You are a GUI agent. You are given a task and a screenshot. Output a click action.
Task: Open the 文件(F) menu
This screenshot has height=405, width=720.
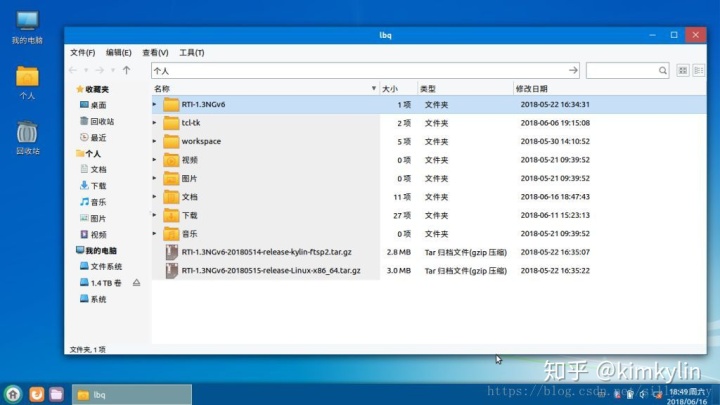(82, 52)
